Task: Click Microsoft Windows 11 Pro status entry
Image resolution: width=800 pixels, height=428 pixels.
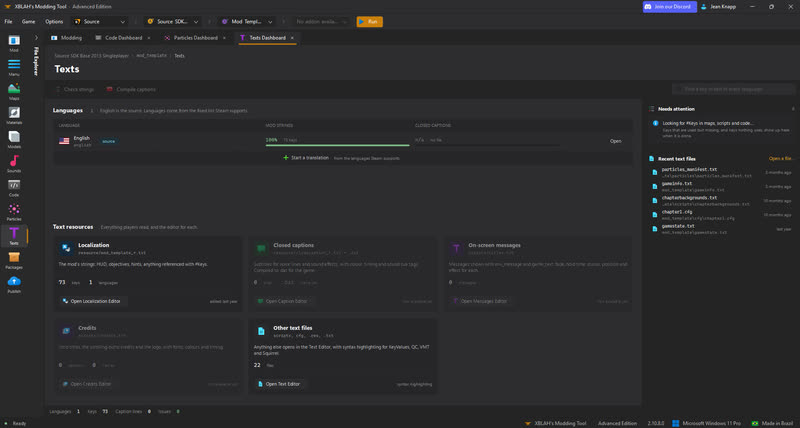Action: (706, 423)
